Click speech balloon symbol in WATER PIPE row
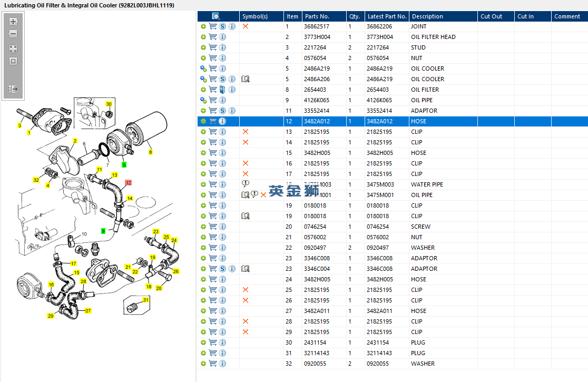 [x=245, y=184]
